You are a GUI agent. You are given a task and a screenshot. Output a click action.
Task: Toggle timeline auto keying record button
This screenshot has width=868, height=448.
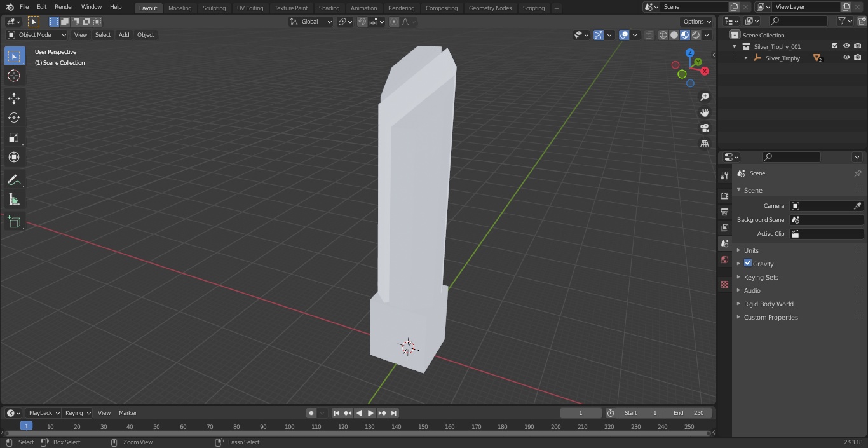311,413
